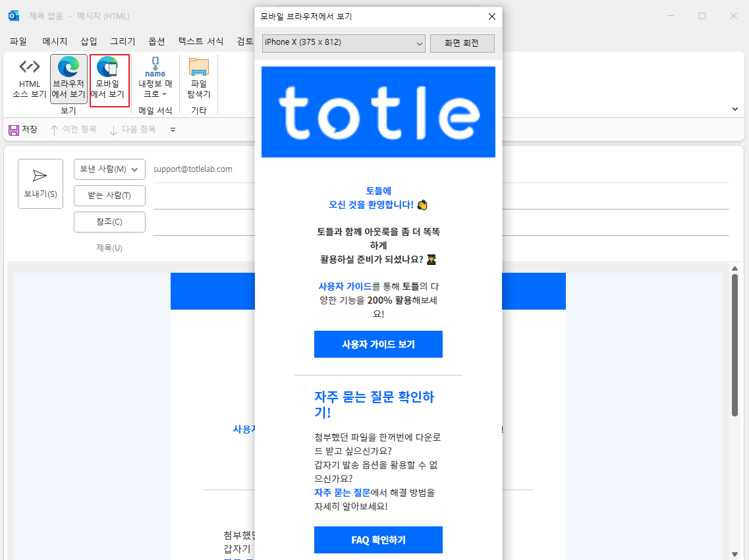This screenshot has height=560, width=749.
Task: Expand quick access toolbar customize arrow
Action: click(173, 130)
